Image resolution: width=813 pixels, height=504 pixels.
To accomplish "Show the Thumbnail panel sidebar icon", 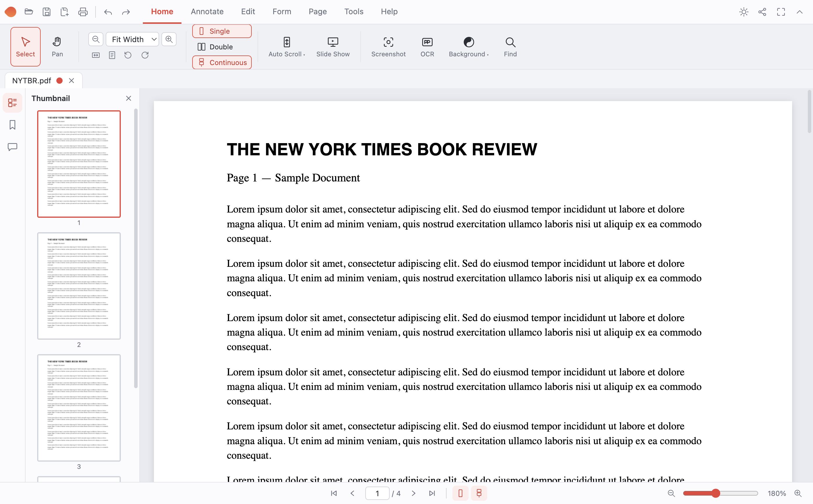I will click(x=12, y=103).
